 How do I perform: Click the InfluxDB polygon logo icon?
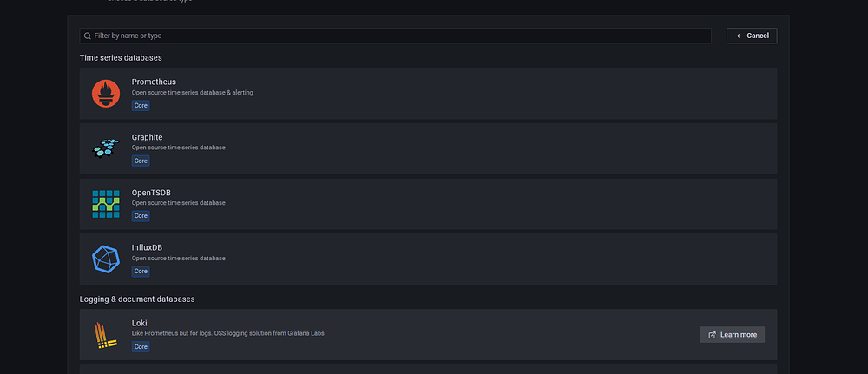tap(106, 259)
